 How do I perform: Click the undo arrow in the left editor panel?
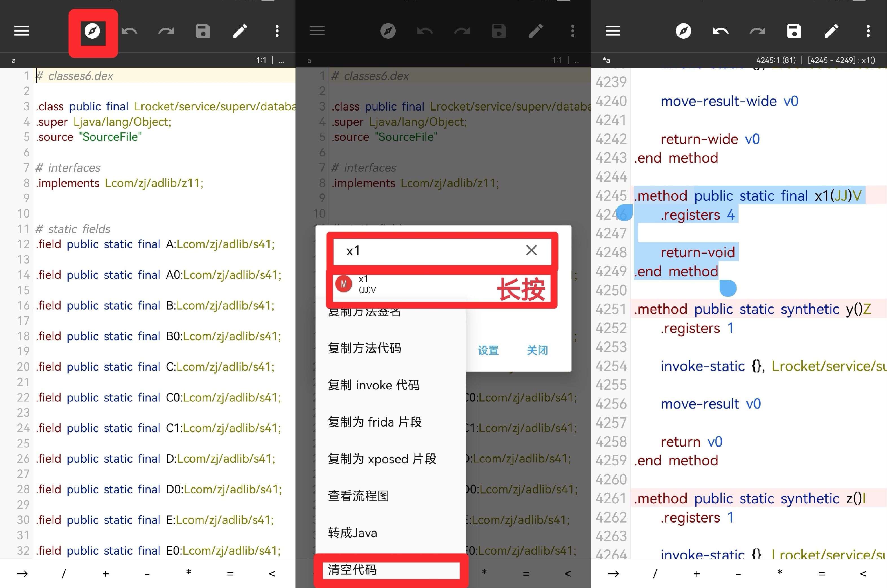(129, 31)
